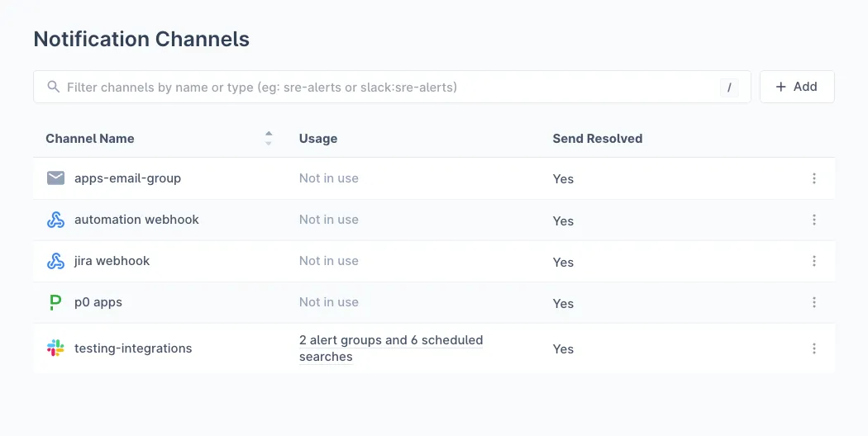Open the options menu for automation webhook
This screenshot has width=868, height=436.
(x=814, y=220)
